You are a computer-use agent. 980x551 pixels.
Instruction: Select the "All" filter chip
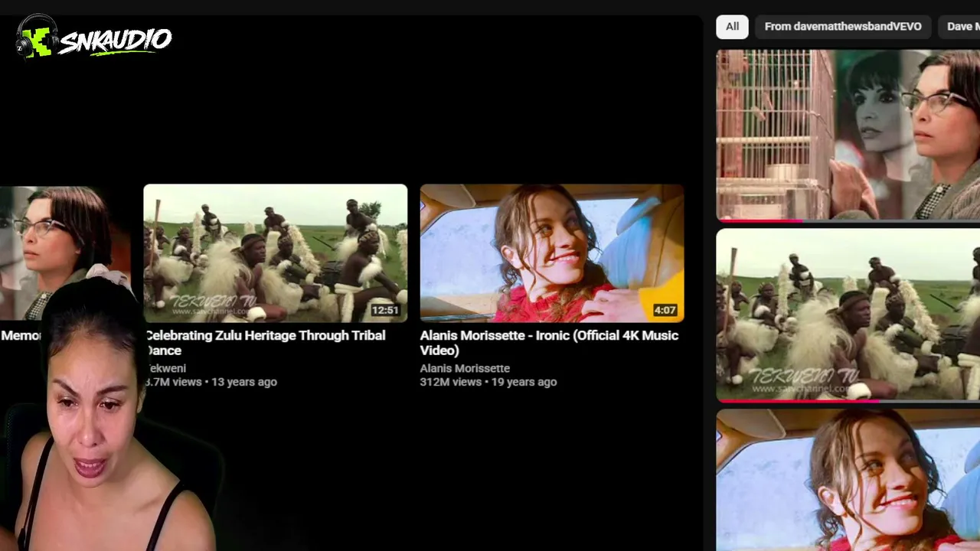tap(732, 27)
